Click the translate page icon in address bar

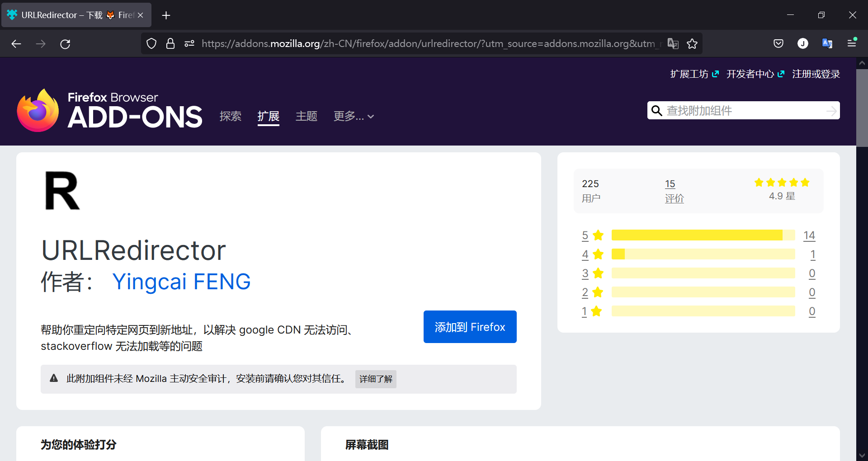coord(673,44)
